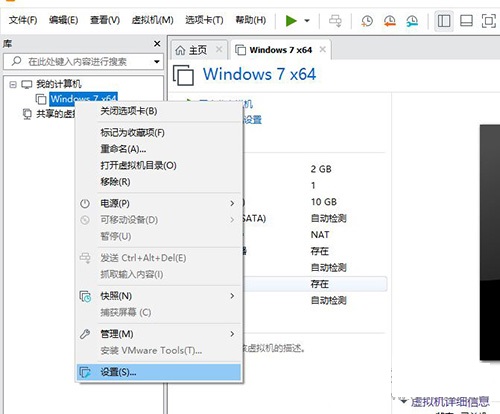Open the dropdown arrow beside the play button
500x414 pixels.
pos(307,21)
